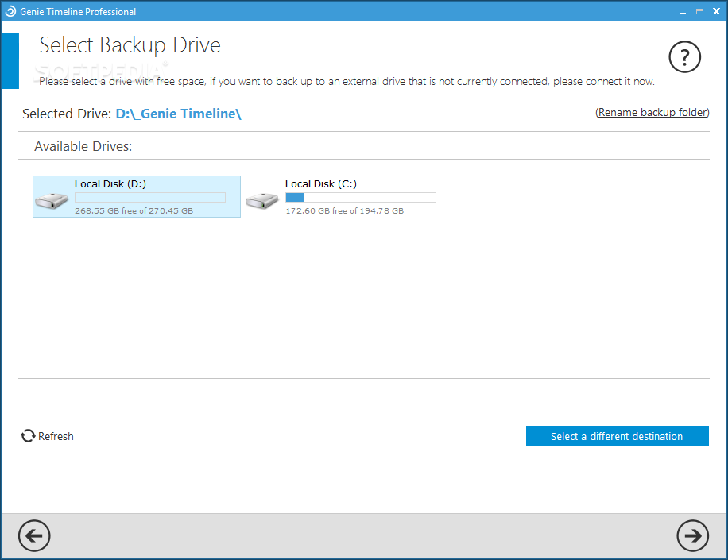The width and height of the screenshot is (728, 560).
Task: Click the Local Disk (D:) drive icon
Action: pyautogui.click(x=52, y=201)
